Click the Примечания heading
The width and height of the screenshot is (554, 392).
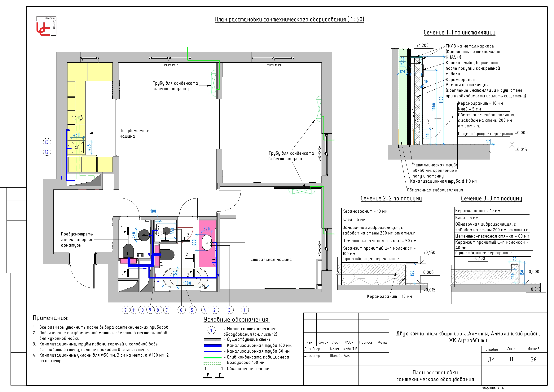coord(51,318)
